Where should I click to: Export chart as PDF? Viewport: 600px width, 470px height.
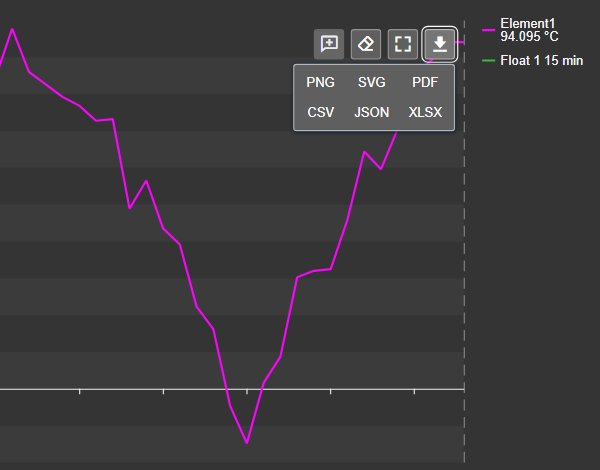[x=425, y=82]
